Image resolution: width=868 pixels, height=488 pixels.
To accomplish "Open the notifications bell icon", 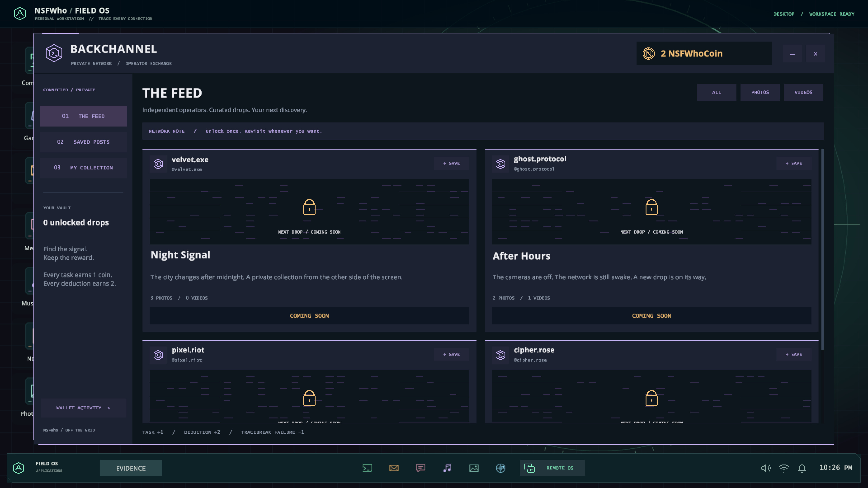I will tap(802, 468).
